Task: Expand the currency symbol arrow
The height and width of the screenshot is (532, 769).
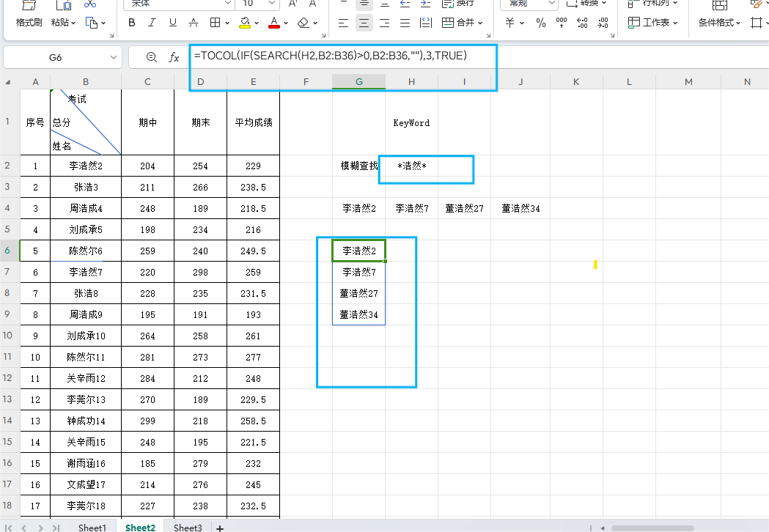Action: tap(522, 23)
